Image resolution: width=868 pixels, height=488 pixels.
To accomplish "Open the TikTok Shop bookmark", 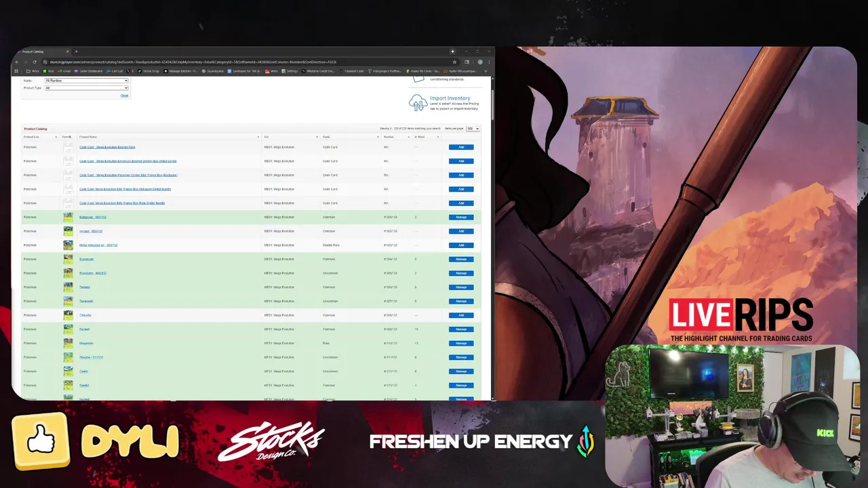I will click(149, 71).
